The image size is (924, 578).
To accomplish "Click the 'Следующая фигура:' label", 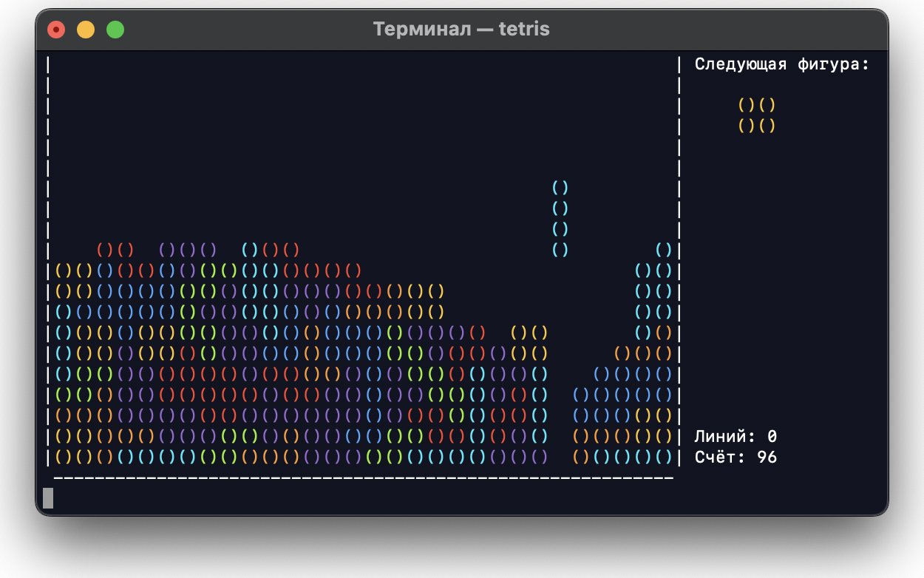I will pos(781,64).
